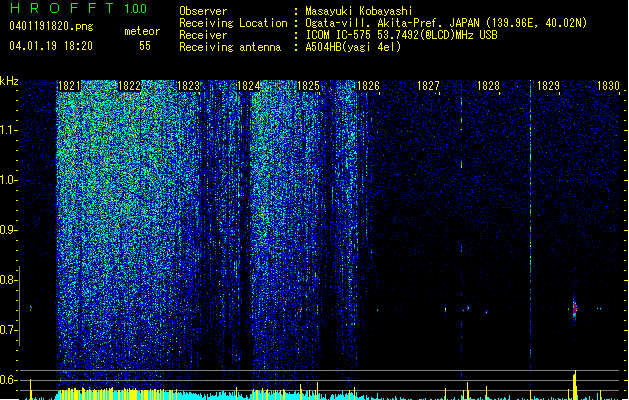Click the 1.0 kHz axis label
Screen dimensions: 629x400
click(x=8, y=180)
